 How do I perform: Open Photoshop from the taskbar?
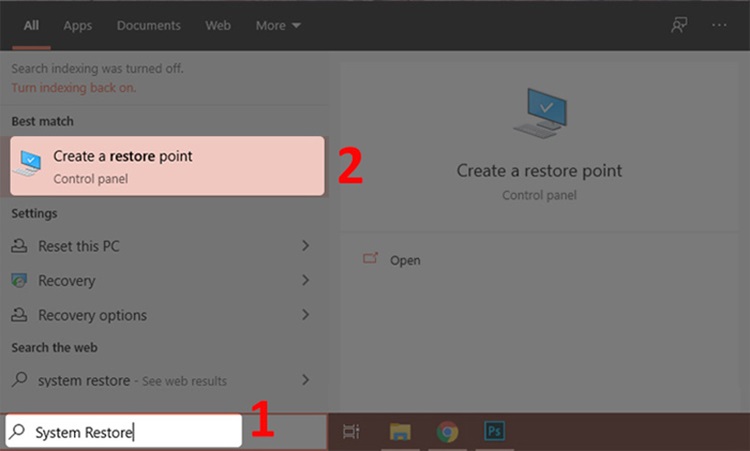pyautogui.click(x=494, y=432)
